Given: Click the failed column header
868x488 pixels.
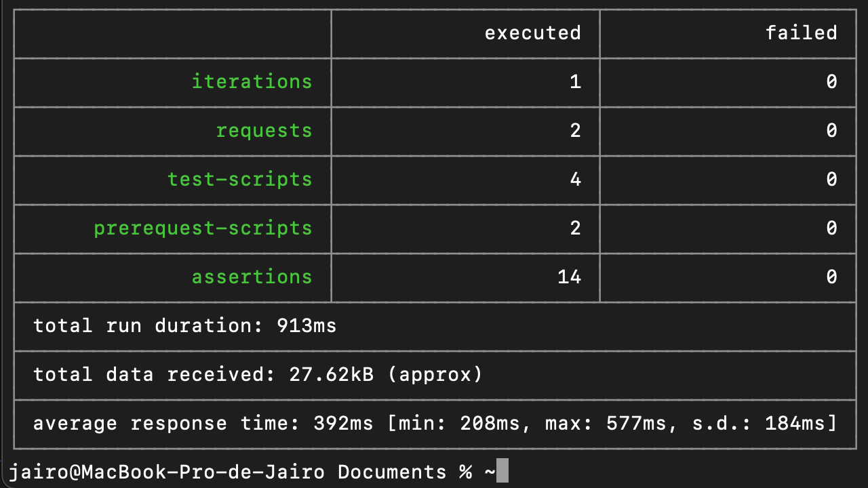Looking at the screenshot, I should coord(801,33).
